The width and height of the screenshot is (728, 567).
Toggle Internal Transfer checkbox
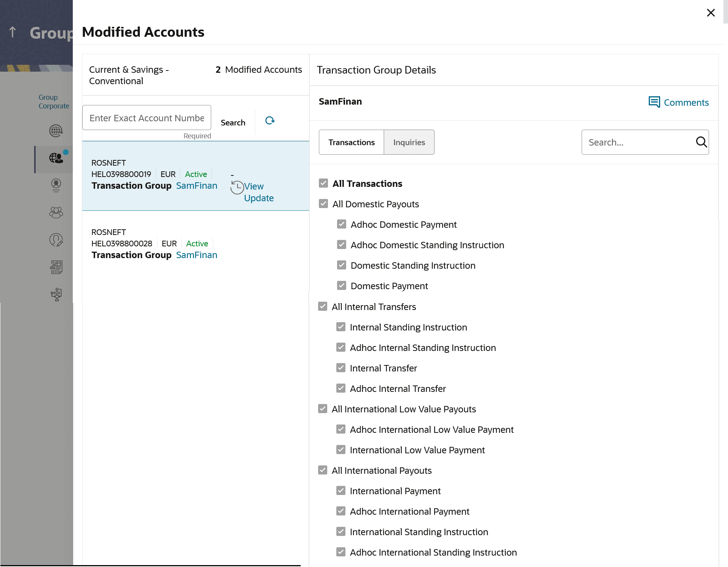(x=341, y=368)
